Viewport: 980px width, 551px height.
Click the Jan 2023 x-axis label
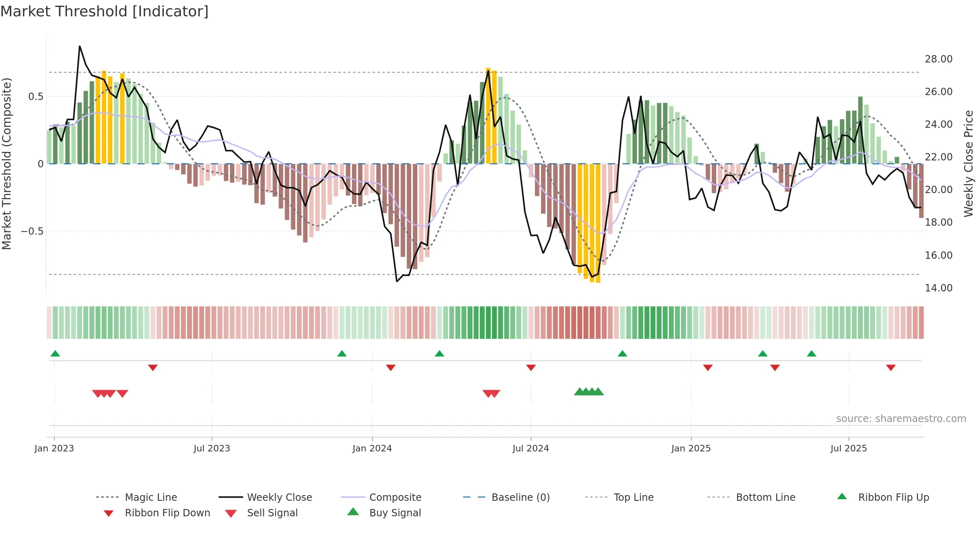54,449
